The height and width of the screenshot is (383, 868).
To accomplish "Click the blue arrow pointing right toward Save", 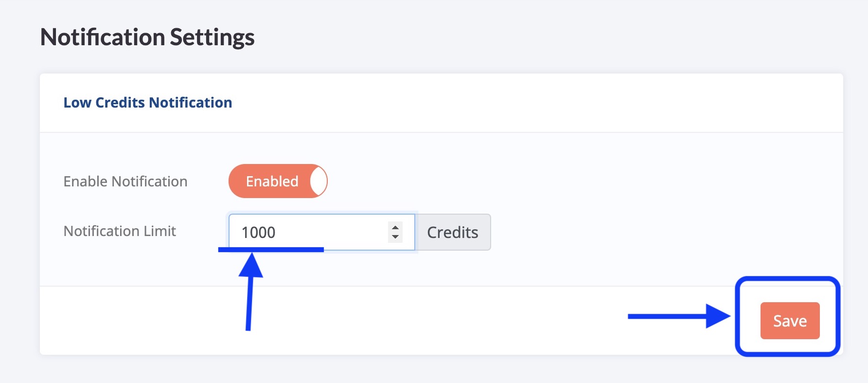I will 679,316.
